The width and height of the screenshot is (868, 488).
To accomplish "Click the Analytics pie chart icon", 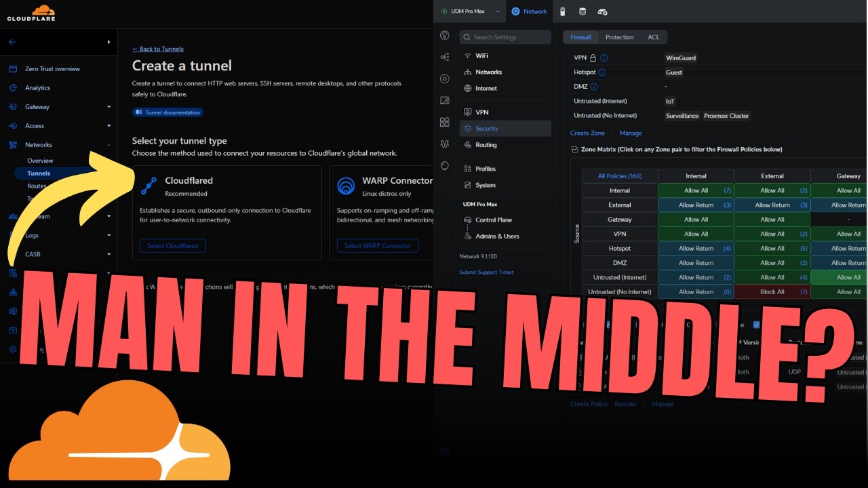I will pyautogui.click(x=13, y=88).
